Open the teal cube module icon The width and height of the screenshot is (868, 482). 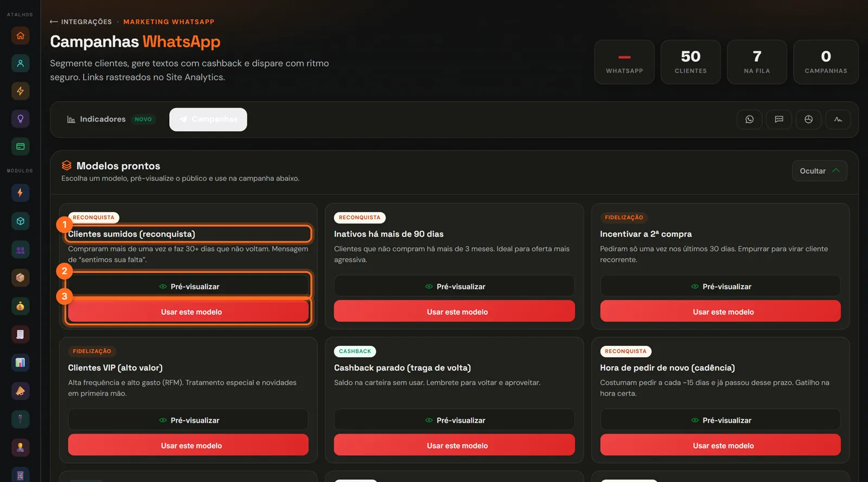[20, 221]
